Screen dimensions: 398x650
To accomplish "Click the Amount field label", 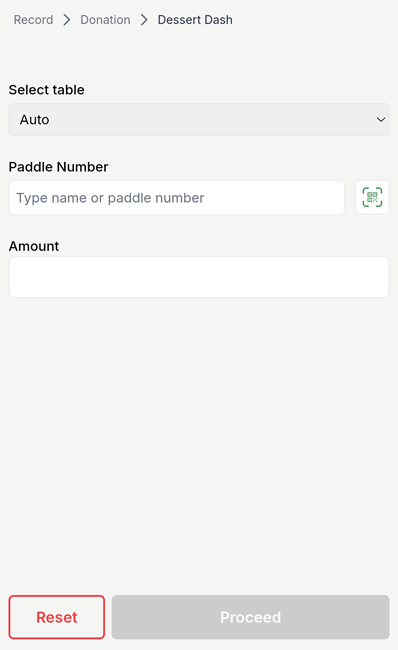I will pyautogui.click(x=34, y=246).
